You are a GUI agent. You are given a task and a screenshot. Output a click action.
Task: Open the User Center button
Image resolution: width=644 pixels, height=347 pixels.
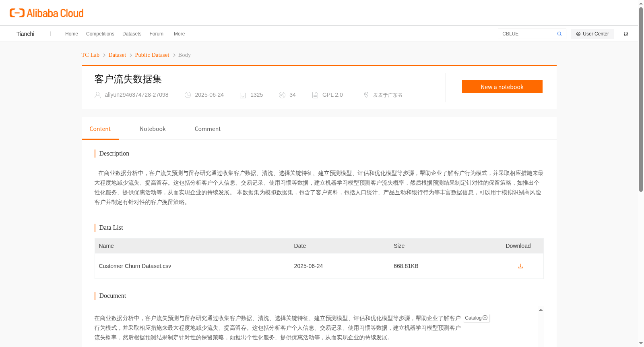592,34
